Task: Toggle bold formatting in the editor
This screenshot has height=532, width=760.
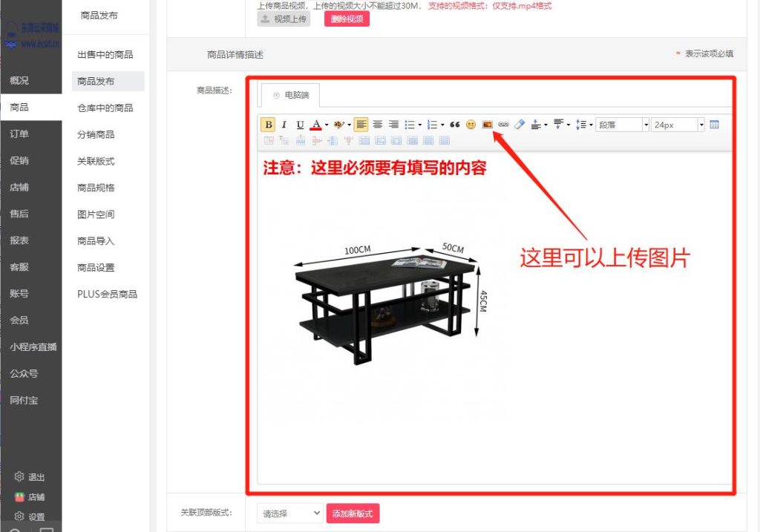Action: pos(268,124)
